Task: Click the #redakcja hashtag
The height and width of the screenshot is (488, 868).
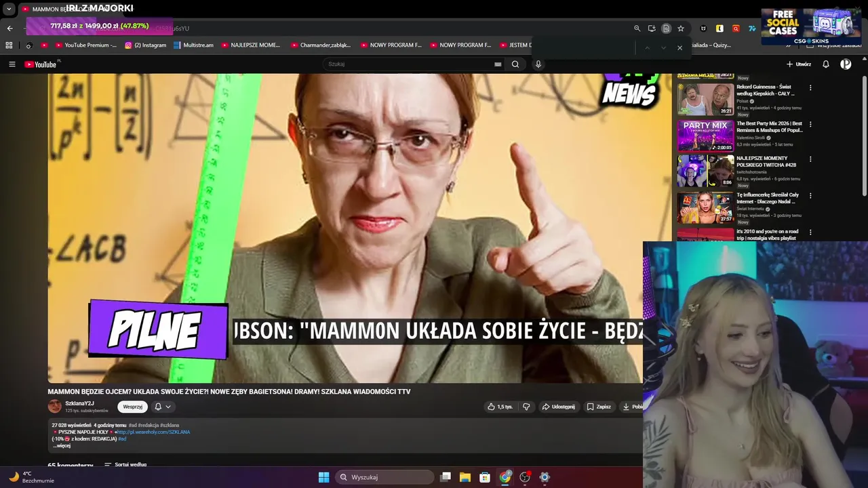Action: [x=148, y=425]
